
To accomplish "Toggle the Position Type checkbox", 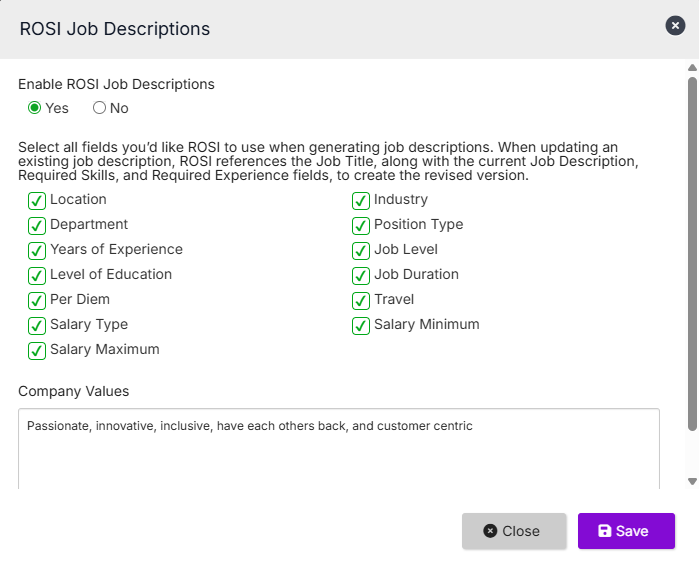I will [361, 226].
